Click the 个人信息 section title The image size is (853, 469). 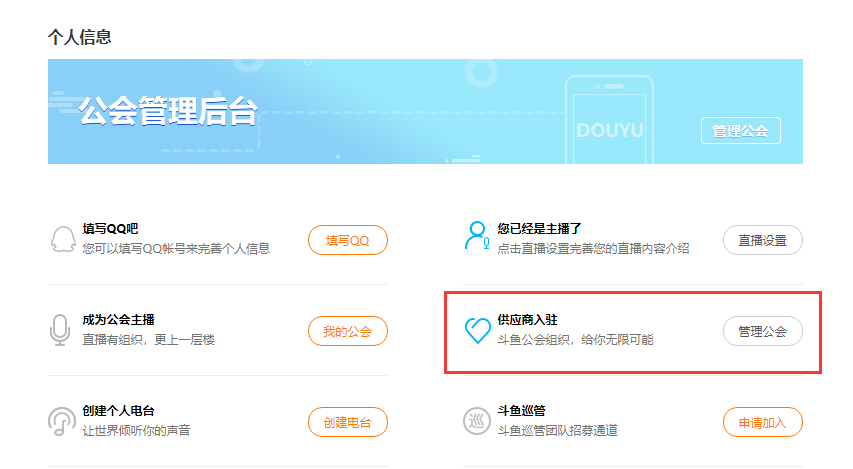tap(79, 37)
